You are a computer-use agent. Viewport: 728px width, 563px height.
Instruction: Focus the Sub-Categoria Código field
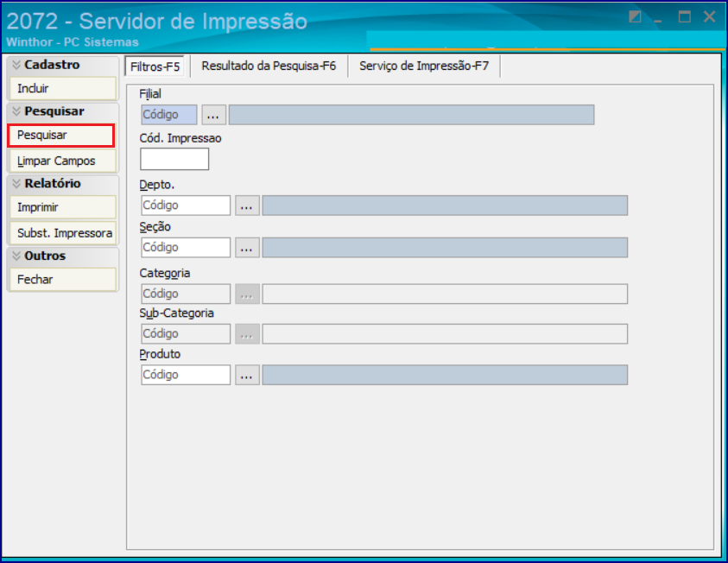(x=186, y=333)
